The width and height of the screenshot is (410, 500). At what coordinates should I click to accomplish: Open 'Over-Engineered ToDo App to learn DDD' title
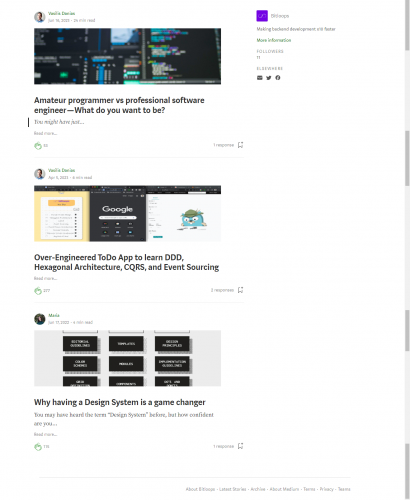click(126, 262)
